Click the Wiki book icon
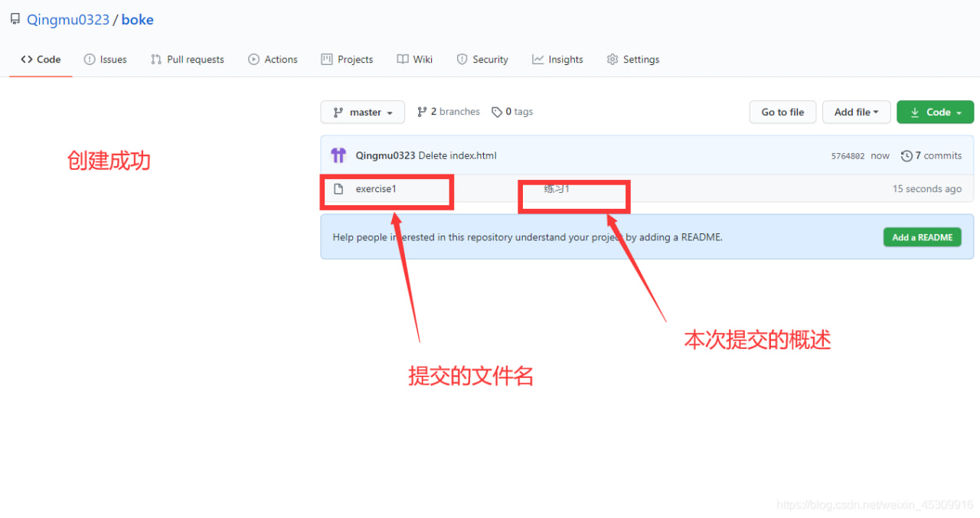This screenshot has height=518, width=980. pos(403,59)
